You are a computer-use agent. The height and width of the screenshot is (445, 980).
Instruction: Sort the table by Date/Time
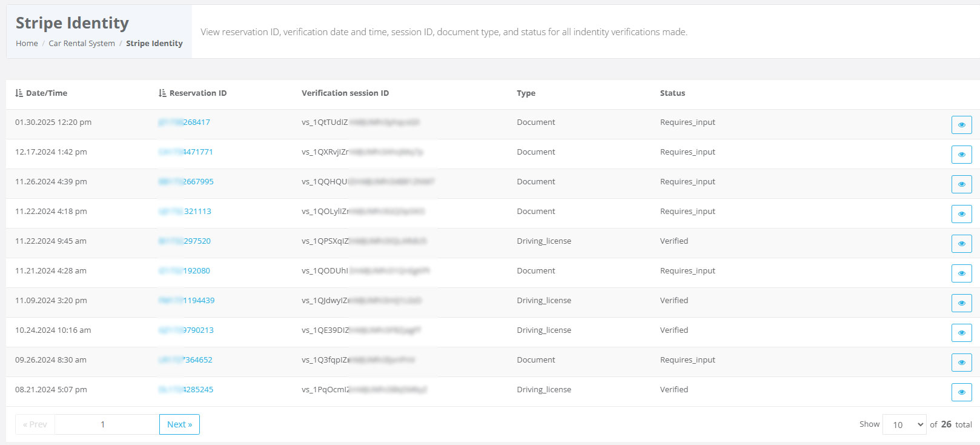click(41, 93)
